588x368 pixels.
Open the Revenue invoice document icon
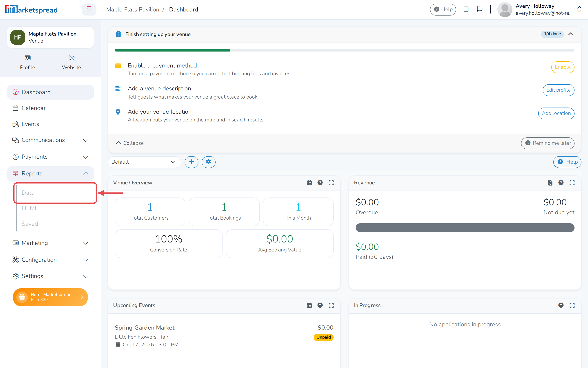click(x=550, y=183)
